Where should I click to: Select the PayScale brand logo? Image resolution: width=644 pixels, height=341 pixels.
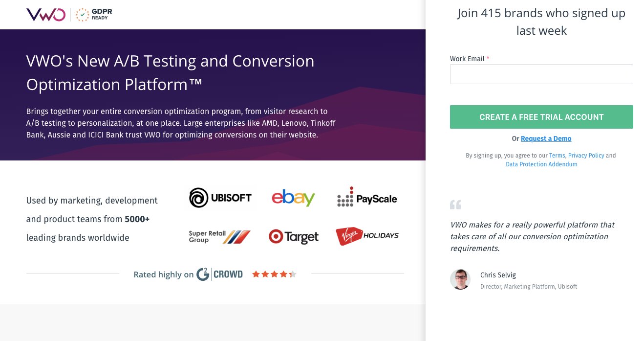(367, 197)
